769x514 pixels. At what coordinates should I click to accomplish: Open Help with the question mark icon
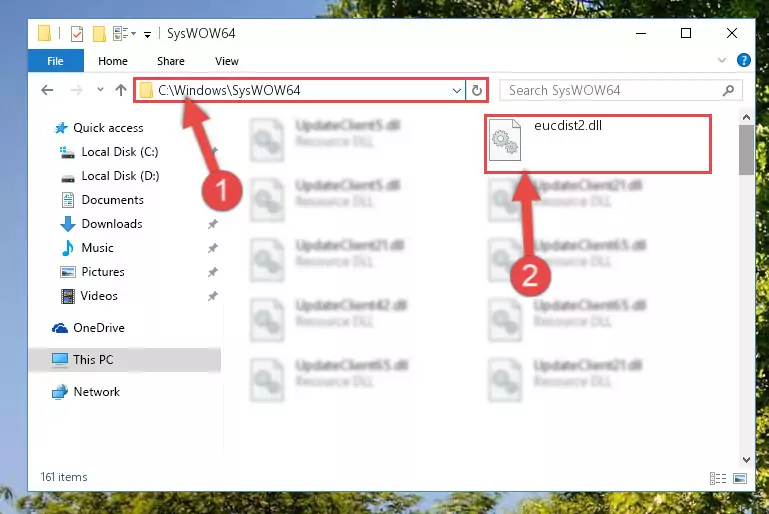click(x=743, y=60)
